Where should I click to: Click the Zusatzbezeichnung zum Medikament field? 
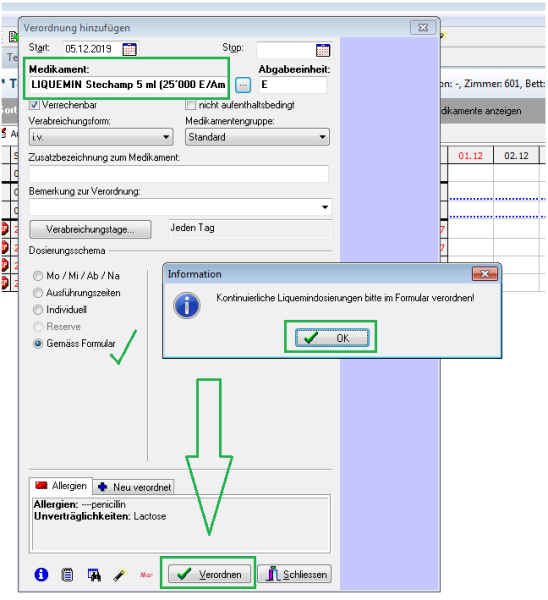point(179,174)
